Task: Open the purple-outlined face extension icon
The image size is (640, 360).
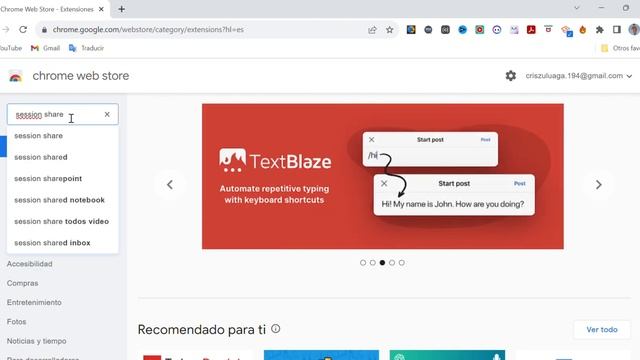Action: pyautogui.click(x=497, y=29)
